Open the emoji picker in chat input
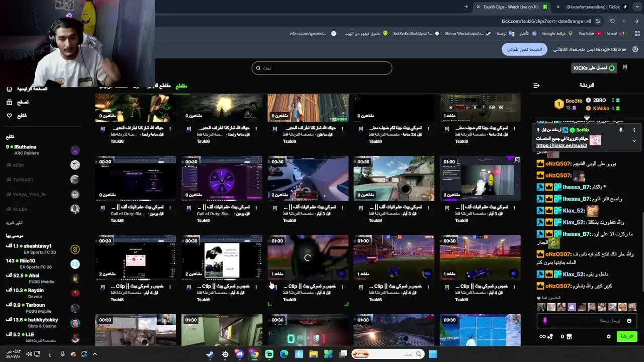The height and width of the screenshot is (362, 644). click(x=629, y=321)
